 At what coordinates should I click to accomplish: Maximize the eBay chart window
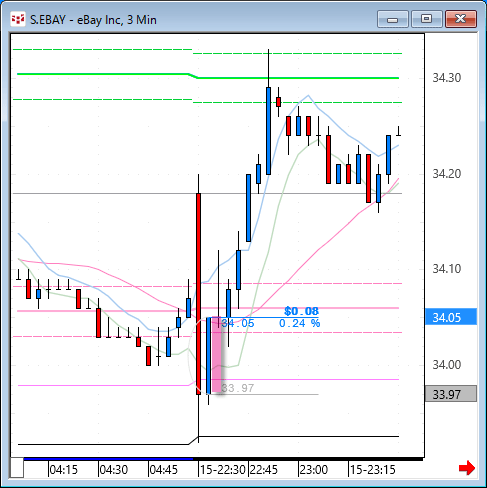click(426, 19)
